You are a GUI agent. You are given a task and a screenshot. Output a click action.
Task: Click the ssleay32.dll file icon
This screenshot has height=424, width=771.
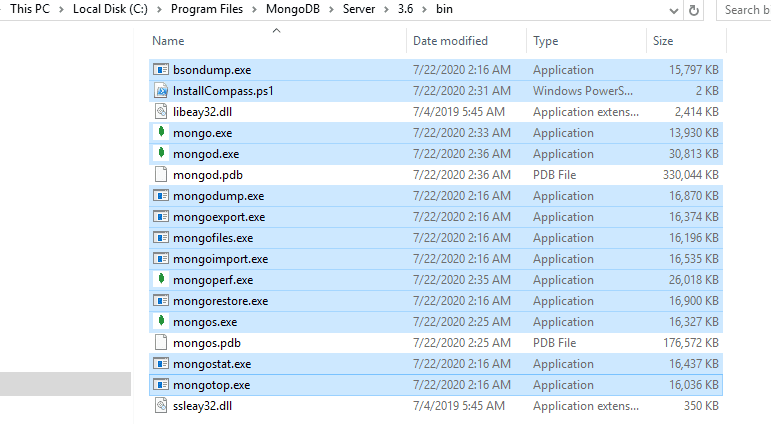pyautogui.click(x=161, y=406)
